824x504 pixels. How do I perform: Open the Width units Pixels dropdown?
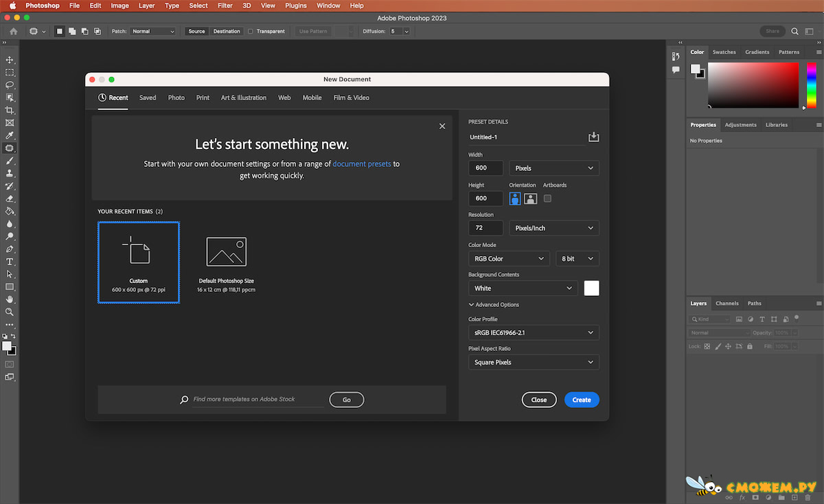(554, 168)
